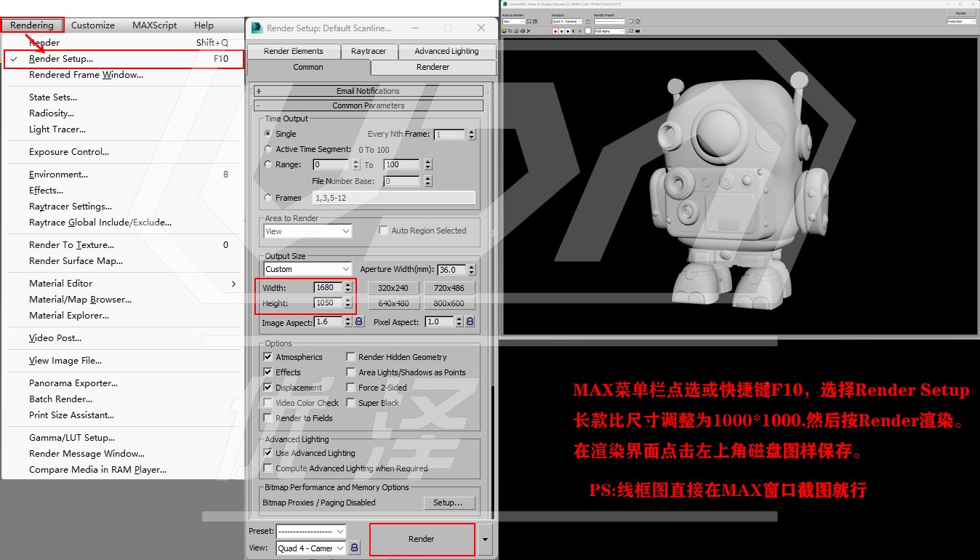The image size is (980, 560).
Task: Expand the Email Notifications rollout
Action: (x=258, y=91)
